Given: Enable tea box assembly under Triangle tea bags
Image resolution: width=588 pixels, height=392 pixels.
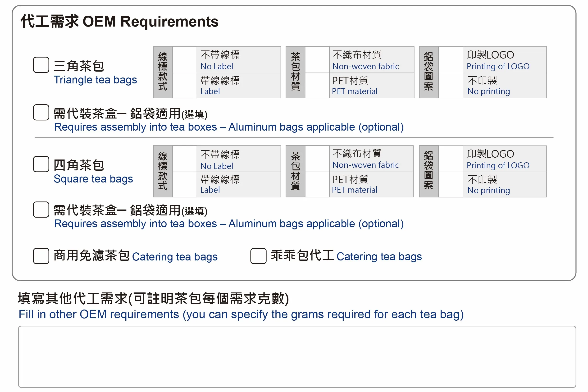Looking at the screenshot, I should point(41,113).
